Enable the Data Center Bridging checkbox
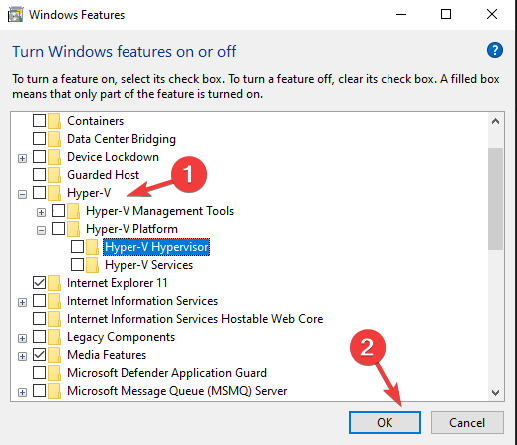This screenshot has height=445, width=517. pyautogui.click(x=39, y=139)
